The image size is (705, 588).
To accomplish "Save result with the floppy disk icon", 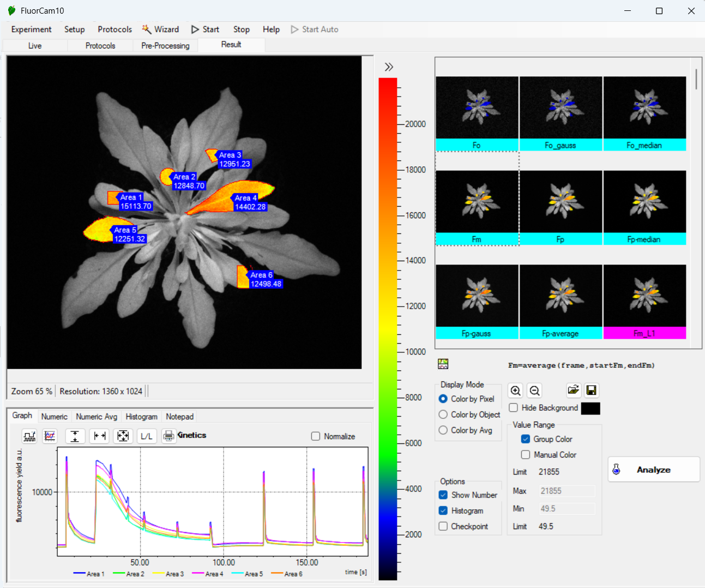I will click(592, 391).
